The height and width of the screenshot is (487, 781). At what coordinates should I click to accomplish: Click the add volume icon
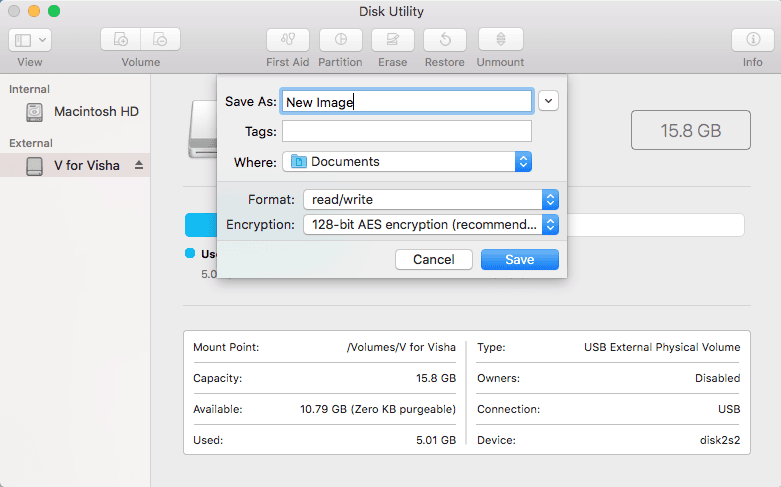(x=121, y=39)
